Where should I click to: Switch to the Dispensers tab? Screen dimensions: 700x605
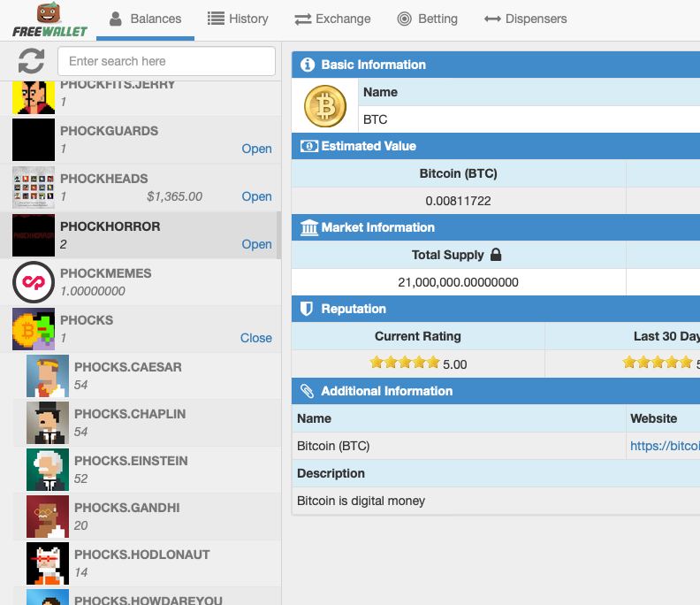tap(526, 19)
